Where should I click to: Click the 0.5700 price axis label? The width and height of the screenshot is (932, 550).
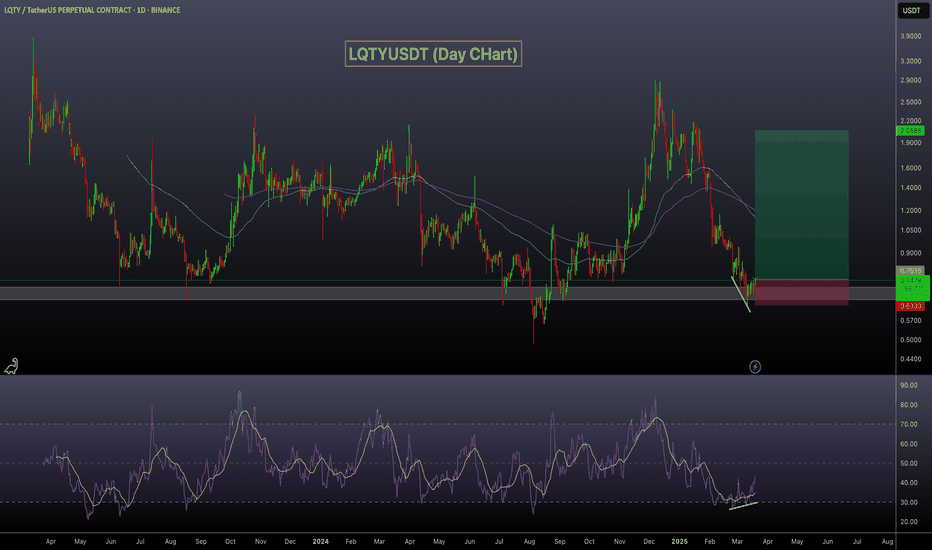pyautogui.click(x=911, y=320)
